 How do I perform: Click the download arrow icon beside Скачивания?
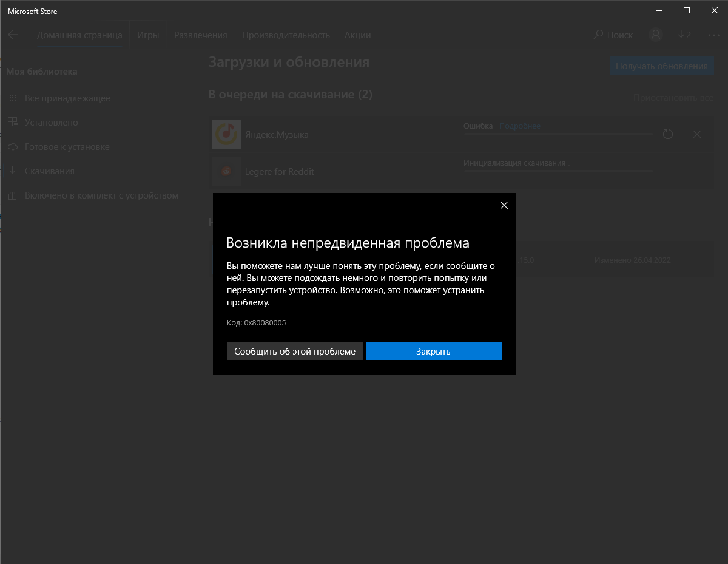[x=13, y=171]
